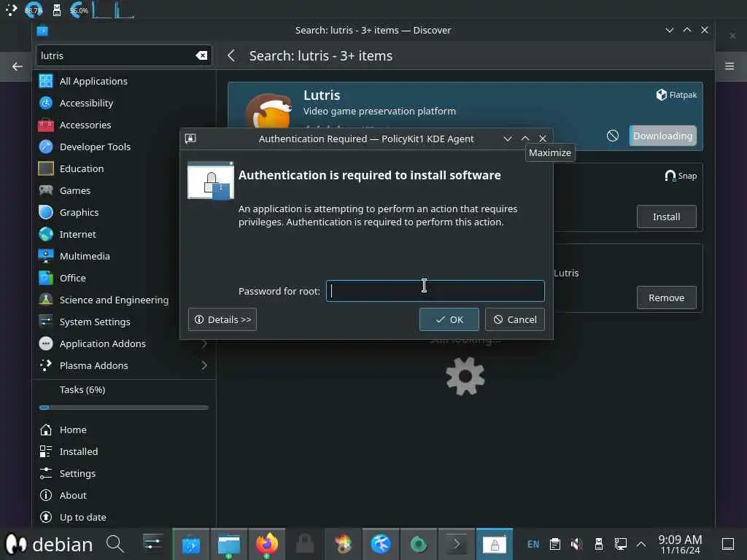Open the file manager taskbar icon
The width and height of the screenshot is (747, 560).
228,544
